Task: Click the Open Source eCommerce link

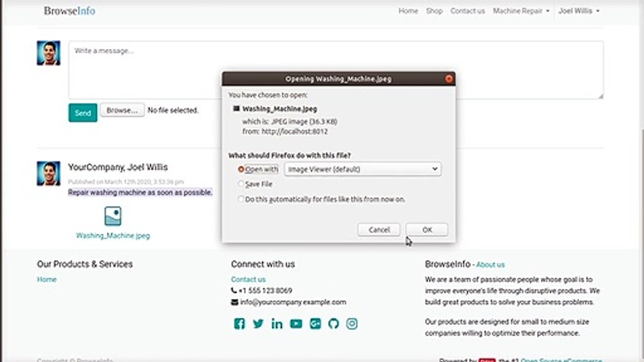Action: tap(561, 360)
